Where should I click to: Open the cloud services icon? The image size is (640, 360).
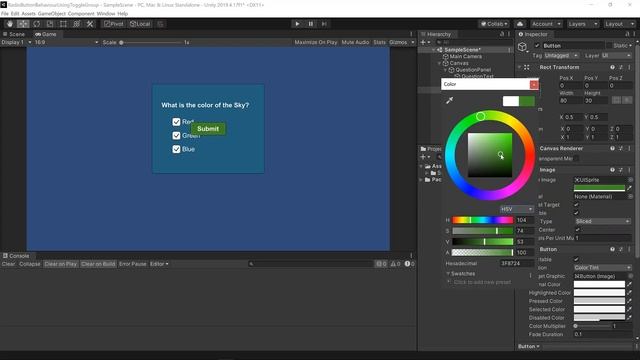click(520, 24)
